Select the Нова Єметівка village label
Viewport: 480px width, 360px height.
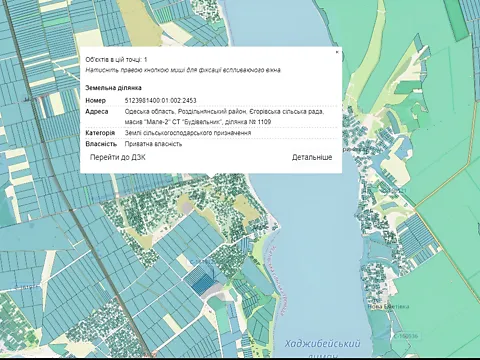[x=388, y=306]
